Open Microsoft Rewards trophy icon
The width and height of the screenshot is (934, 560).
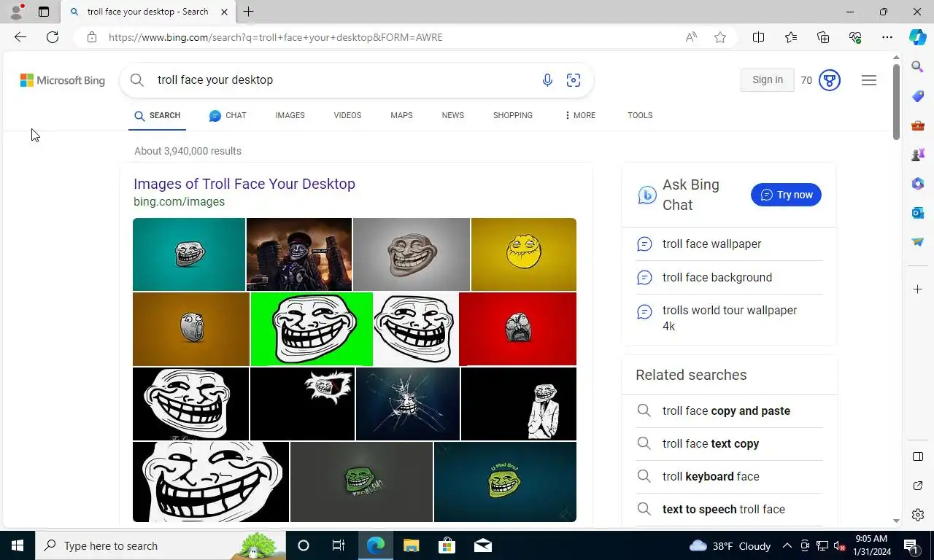(x=830, y=80)
